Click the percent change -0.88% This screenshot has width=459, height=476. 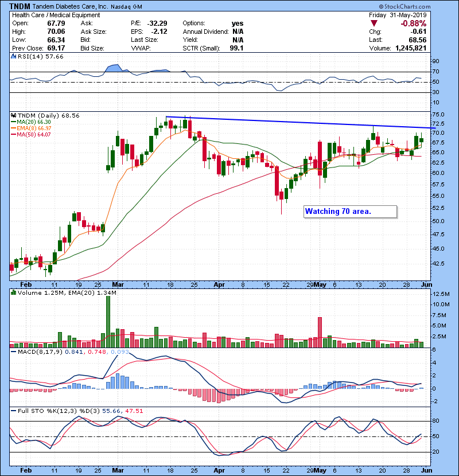(413, 24)
